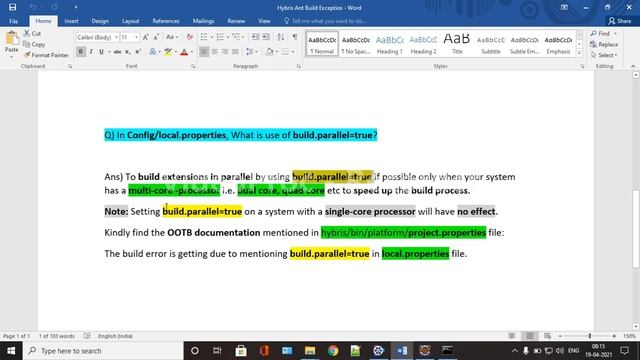Click the proofing errors icon in status bar
This screenshot has width=640, height=360.
tap(87, 336)
